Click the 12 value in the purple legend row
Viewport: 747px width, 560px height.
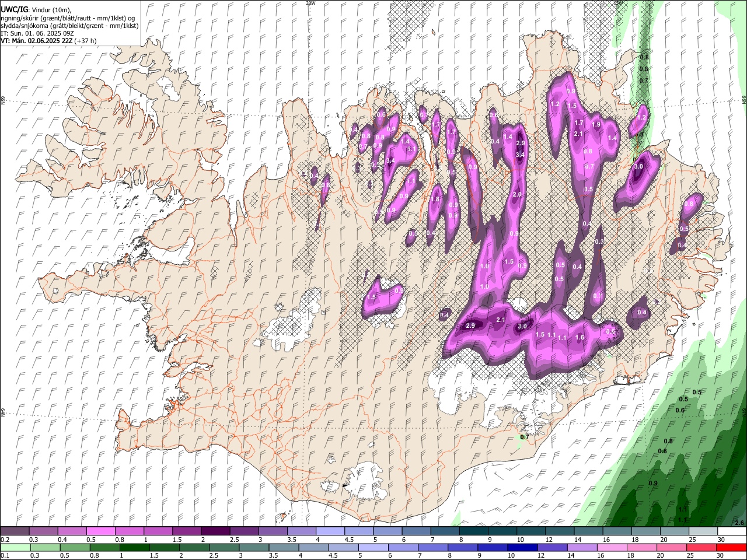click(x=549, y=540)
